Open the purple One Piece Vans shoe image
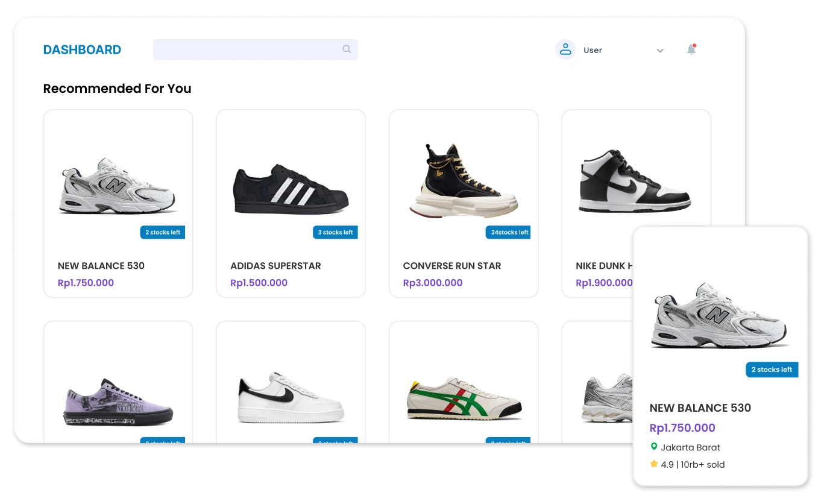The height and width of the screenshot is (504, 824). (x=118, y=402)
